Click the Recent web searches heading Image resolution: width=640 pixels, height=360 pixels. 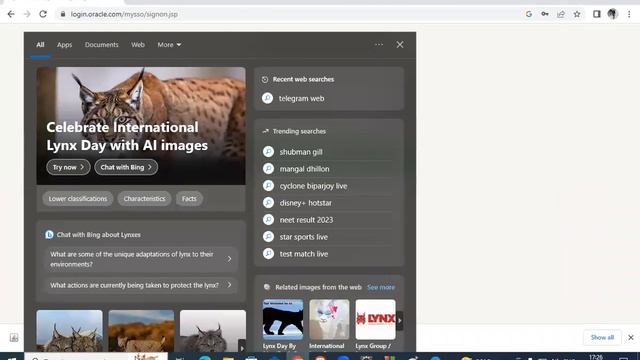pyautogui.click(x=303, y=79)
